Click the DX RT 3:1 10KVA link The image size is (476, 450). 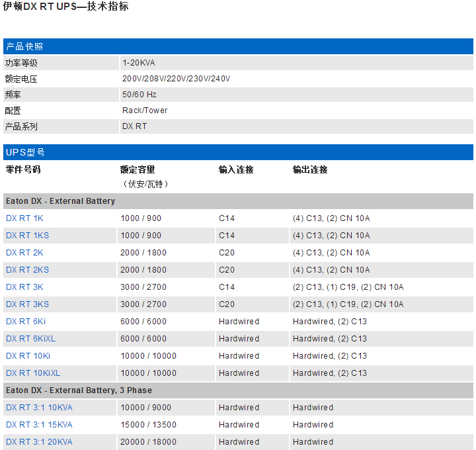pyautogui.click(x=39, y=408)
